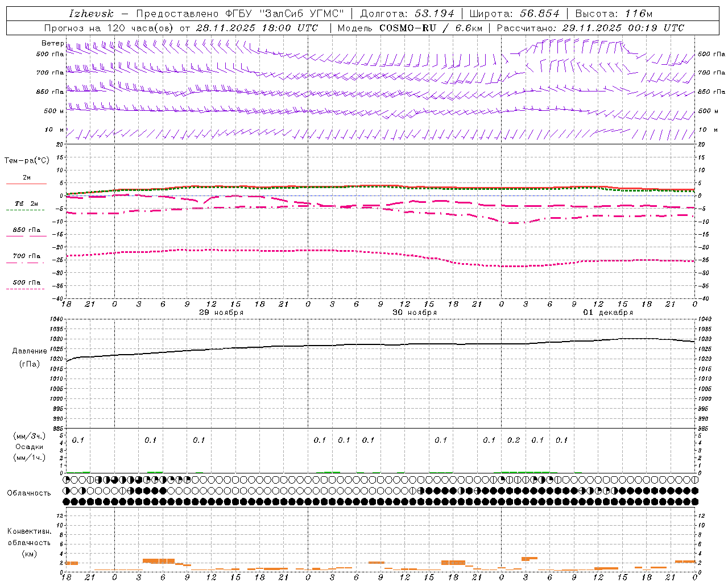The height and width of the screenshot is (582, 728).
Task: Click the forecast start time 28.11.2025 18:00 UTC
Action: coord(257,28)
